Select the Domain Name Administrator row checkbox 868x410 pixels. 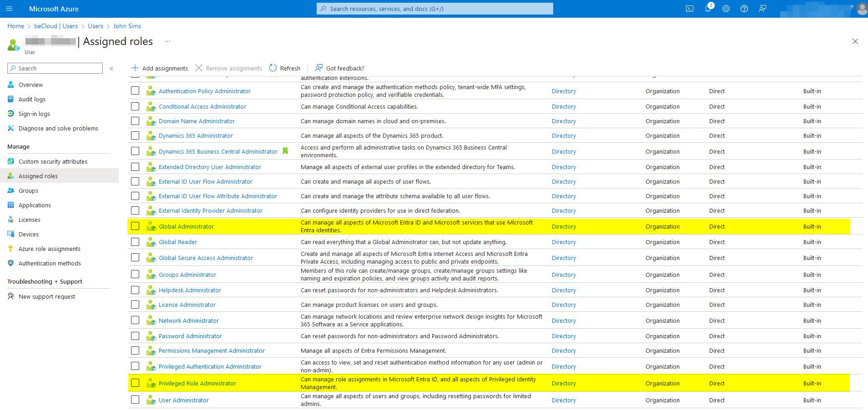(x=135, y=121)
